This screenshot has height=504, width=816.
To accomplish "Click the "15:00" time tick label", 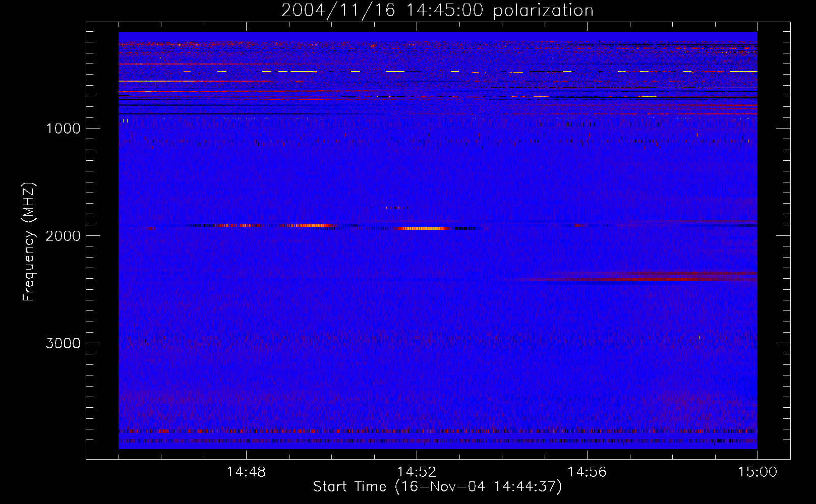I will pyautogui.click(x=757, y=472).
